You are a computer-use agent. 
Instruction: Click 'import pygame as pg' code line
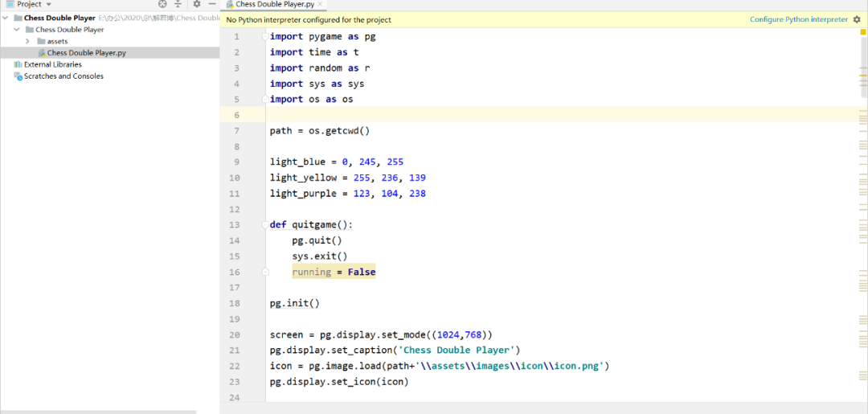[x=323, y=36]
